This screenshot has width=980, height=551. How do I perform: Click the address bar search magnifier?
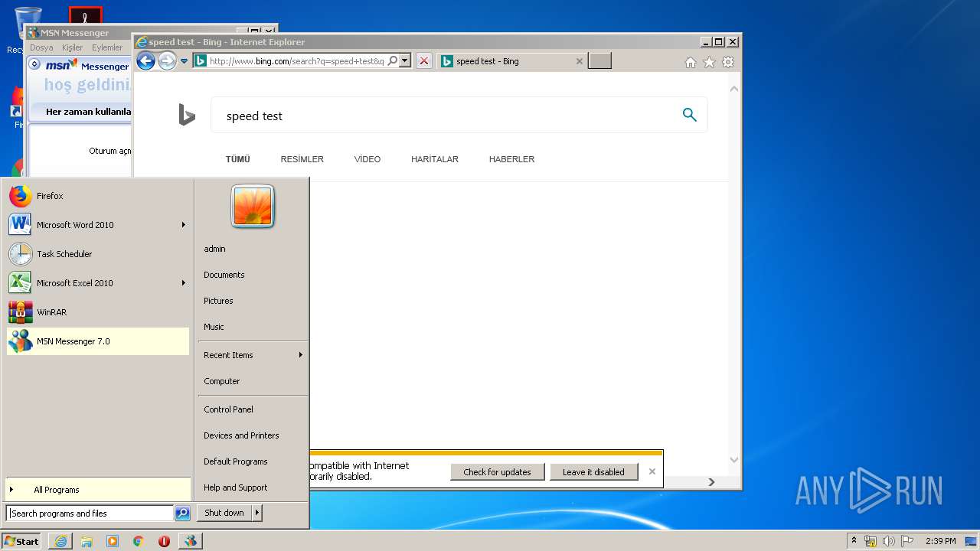pos(393,61)
